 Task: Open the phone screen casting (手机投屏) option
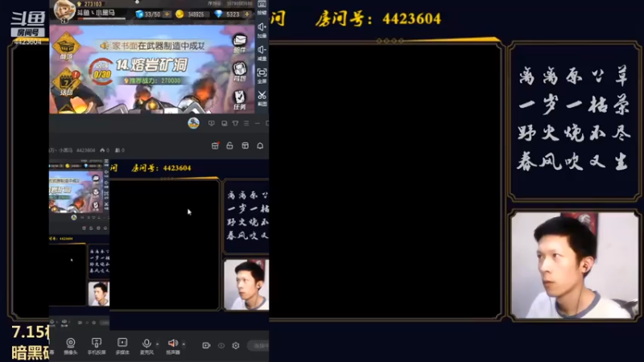[97, 346]
